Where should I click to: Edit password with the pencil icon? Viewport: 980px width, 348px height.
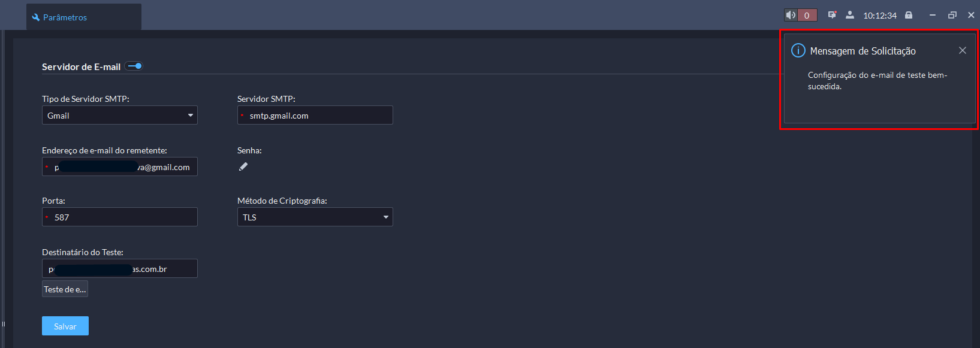pos(243,167)
